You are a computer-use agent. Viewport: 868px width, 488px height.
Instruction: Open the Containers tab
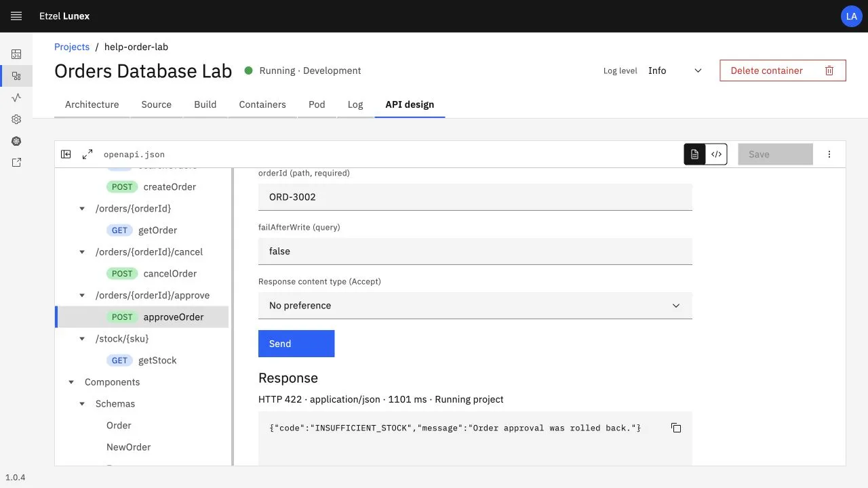262,104
